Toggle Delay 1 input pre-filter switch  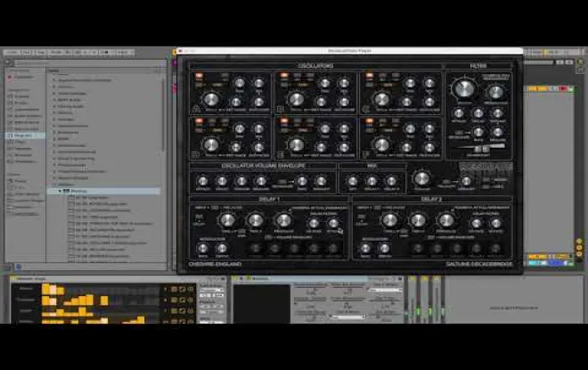tap(215, 208)
